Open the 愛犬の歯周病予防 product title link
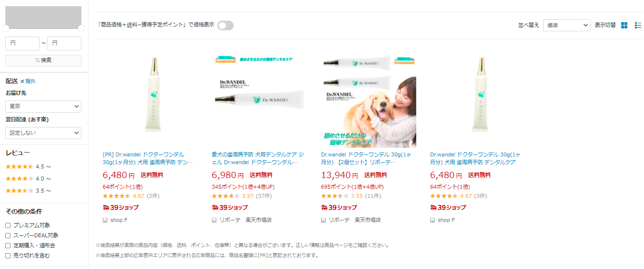Screen dimensions: 644x269 click(258, 158)
